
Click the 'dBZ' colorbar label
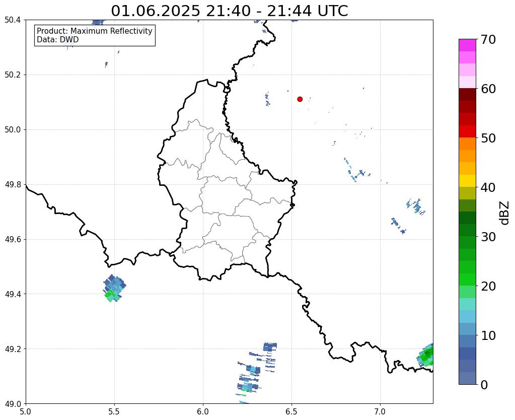click(505, 213)
